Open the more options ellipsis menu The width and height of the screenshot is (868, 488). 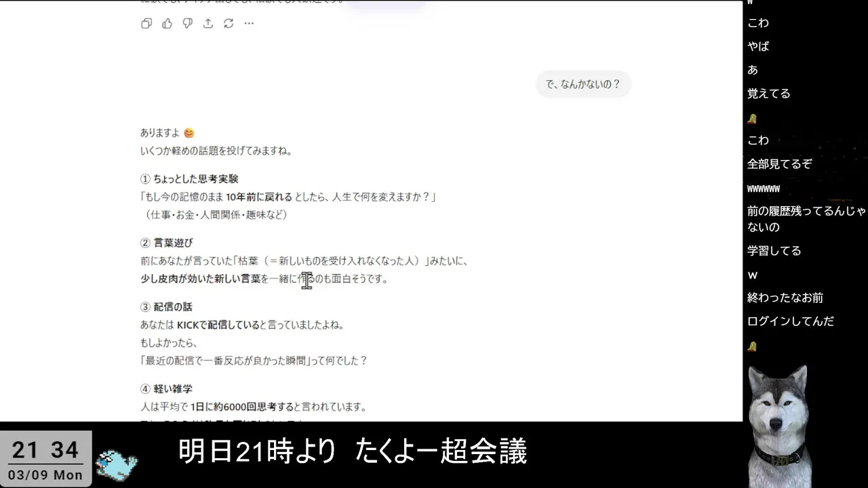(249, 24)
